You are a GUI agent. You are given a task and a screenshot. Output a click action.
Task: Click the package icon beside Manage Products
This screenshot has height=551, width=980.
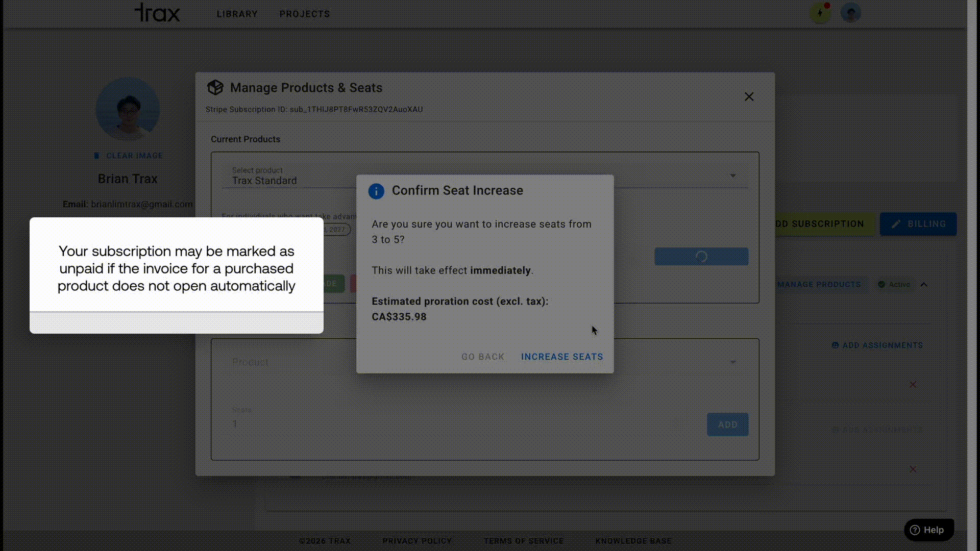point(215,88)
